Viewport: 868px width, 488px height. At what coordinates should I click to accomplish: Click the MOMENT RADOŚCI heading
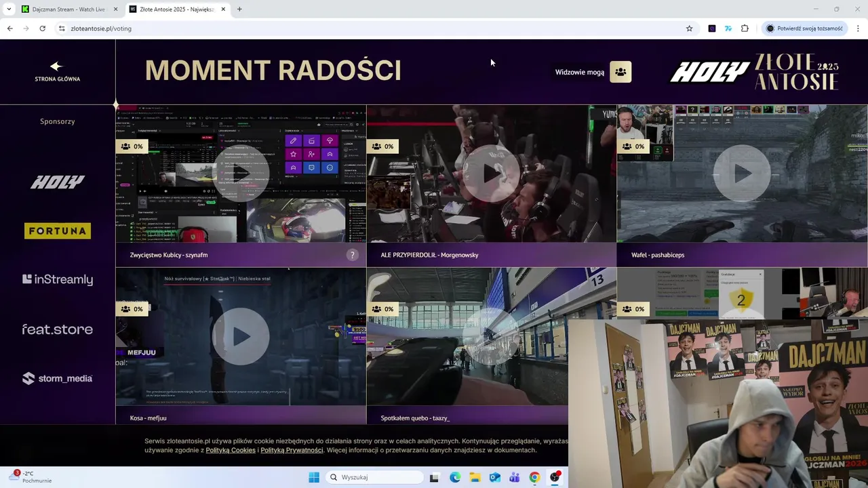point(273,70)
